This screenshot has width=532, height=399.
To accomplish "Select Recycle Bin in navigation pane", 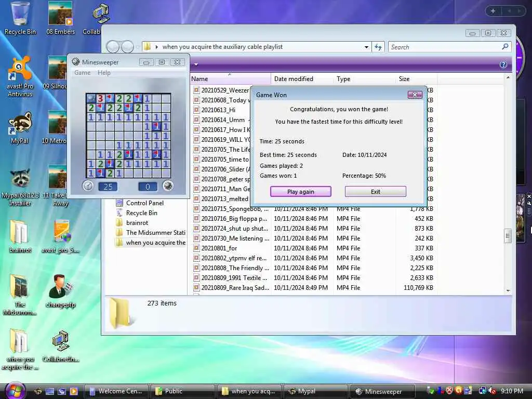I will pyautogui.click(x=141, y=212).
